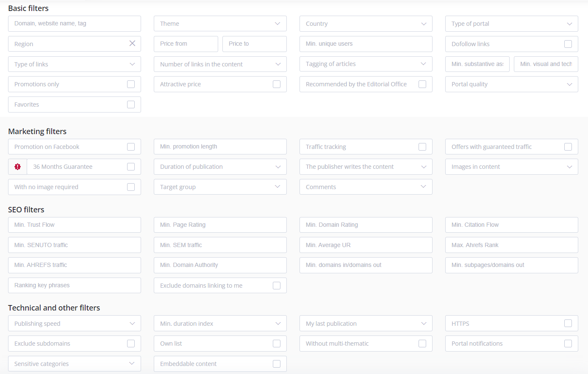Image resolution: width=588 pixels, height=374 pixels.
Task: Toggle the Favorites checkbox
Action: [x=131, y=104]
